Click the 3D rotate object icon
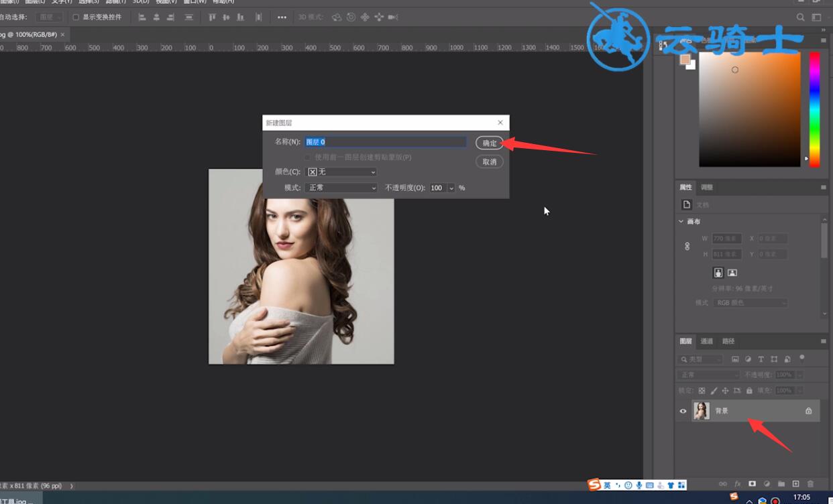 click(337, 17)
